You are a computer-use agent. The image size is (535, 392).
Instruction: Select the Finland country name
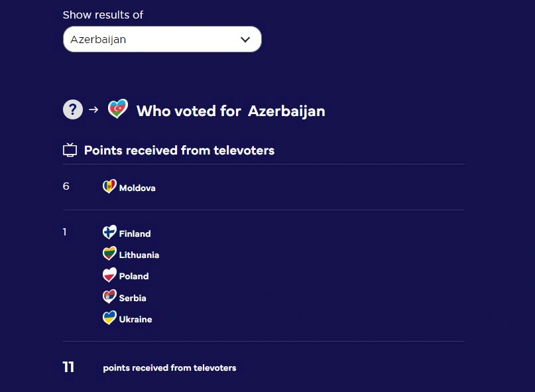pyautogui.click(x=135, y=234)
